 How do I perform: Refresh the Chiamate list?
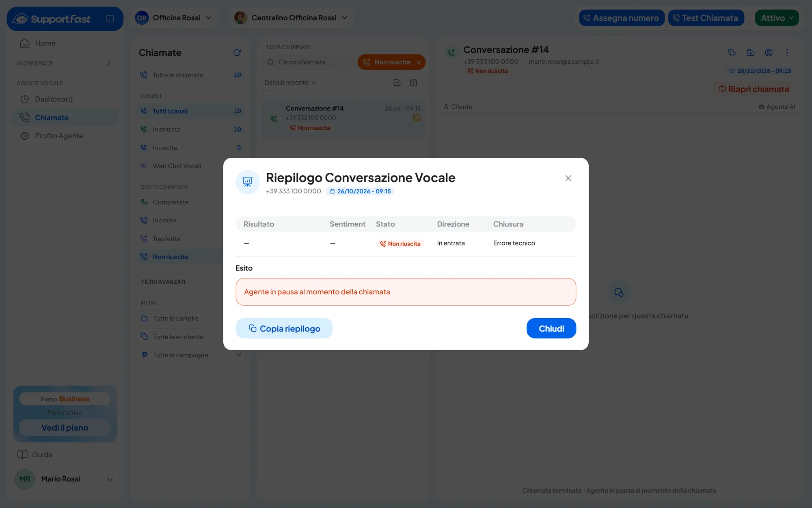[x=237, y=52]
